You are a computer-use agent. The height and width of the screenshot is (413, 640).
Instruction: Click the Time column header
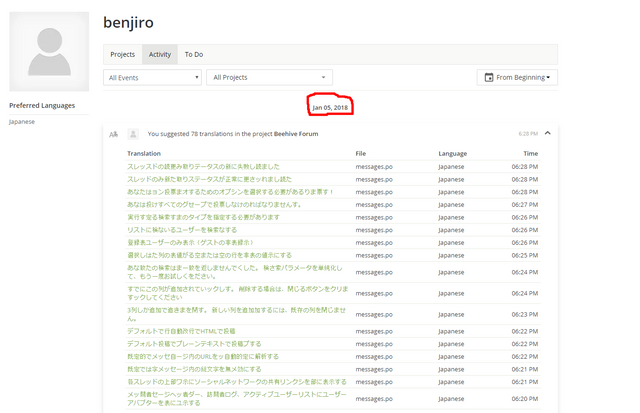531,153
